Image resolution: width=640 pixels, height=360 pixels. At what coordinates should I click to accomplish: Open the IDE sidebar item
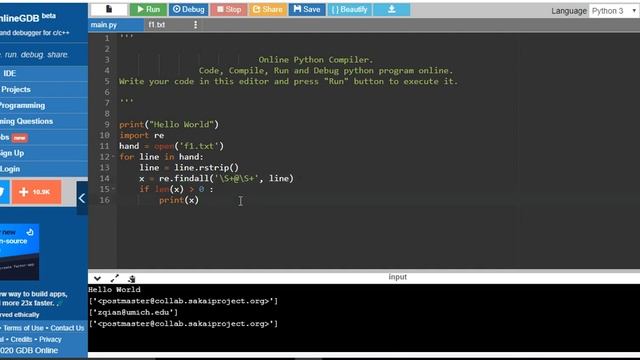(x=44, y=73)
